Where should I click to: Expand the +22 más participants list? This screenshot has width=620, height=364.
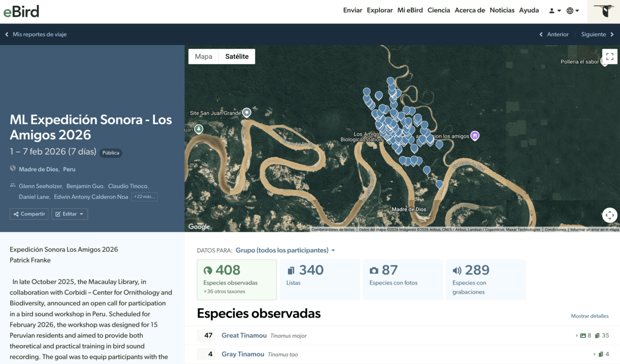coord(144,197)
